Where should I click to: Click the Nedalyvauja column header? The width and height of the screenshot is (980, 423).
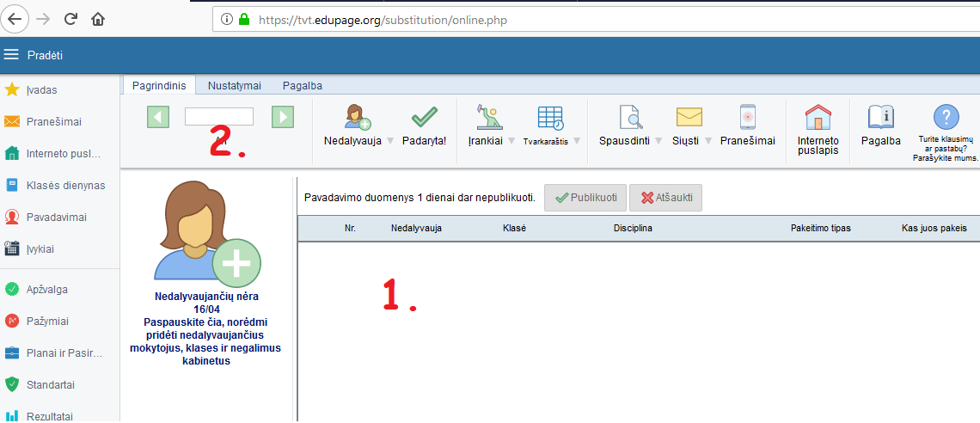point(416,229)
